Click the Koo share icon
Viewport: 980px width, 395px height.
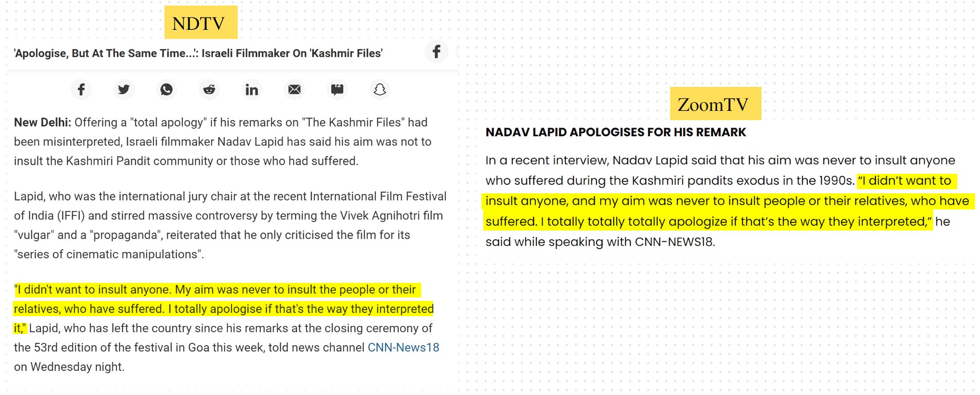(x=337, y=90)
